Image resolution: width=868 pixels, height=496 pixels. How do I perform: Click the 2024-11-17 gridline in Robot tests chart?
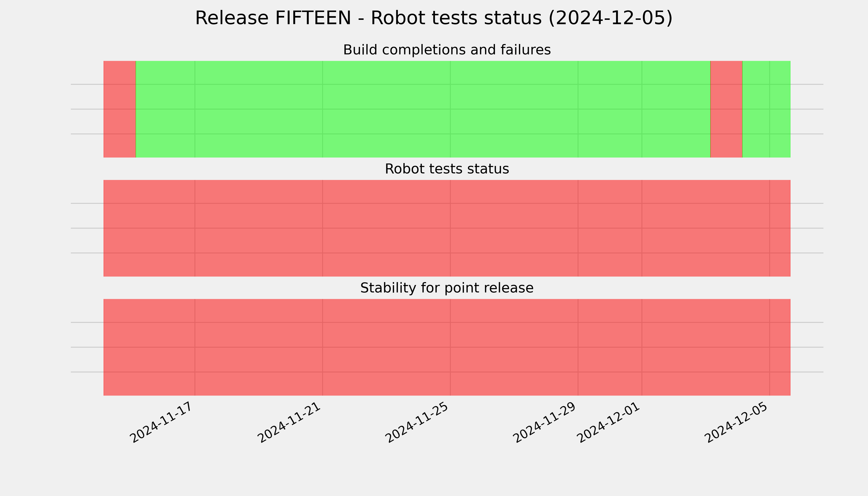point(195,228)
